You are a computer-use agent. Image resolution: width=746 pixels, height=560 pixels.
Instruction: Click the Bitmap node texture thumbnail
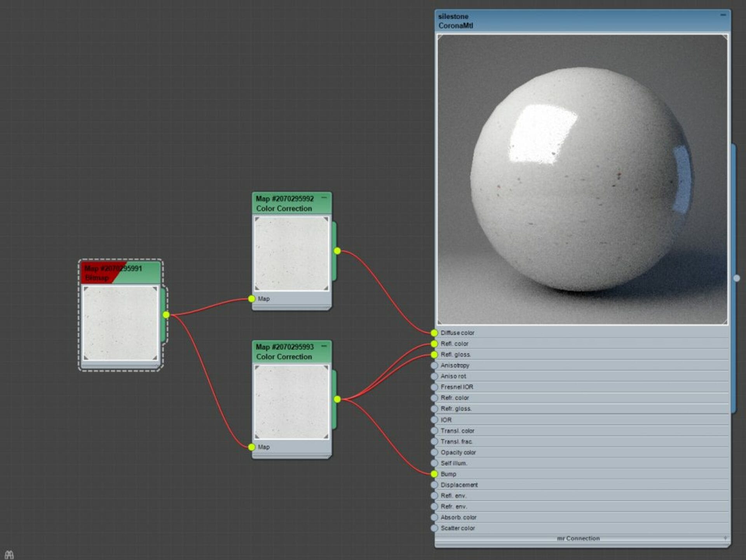click(120, 323)
